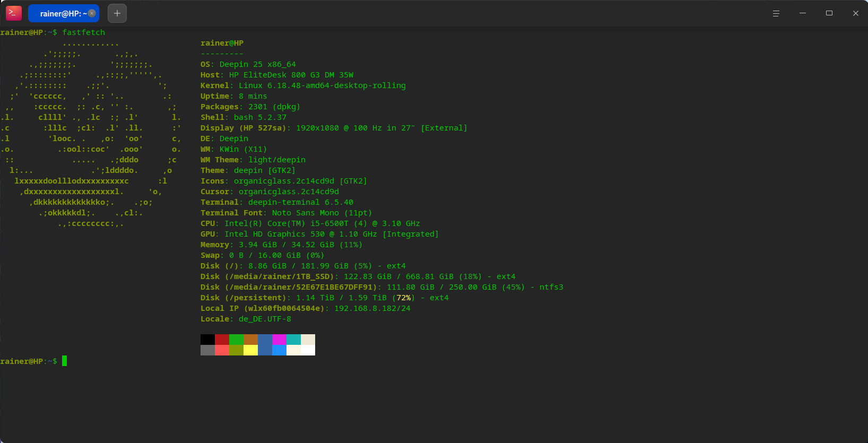Click the pure white color block

[308, 350]
